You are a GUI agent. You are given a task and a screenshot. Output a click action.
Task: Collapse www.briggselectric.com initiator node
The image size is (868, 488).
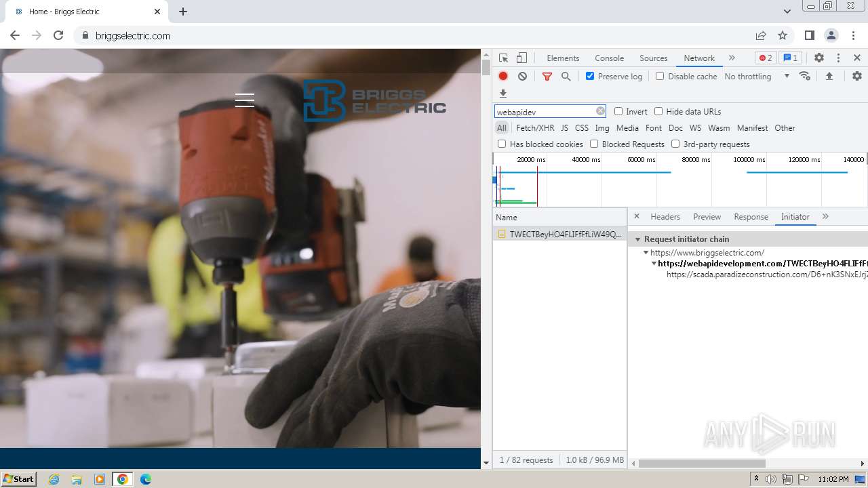pos(646,253)
